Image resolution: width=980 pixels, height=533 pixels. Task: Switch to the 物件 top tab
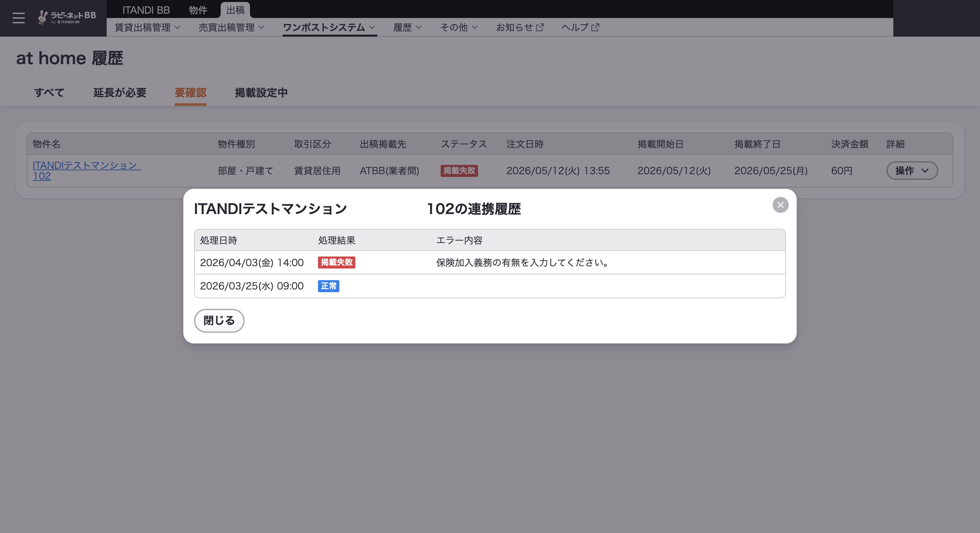pos(198,10)
